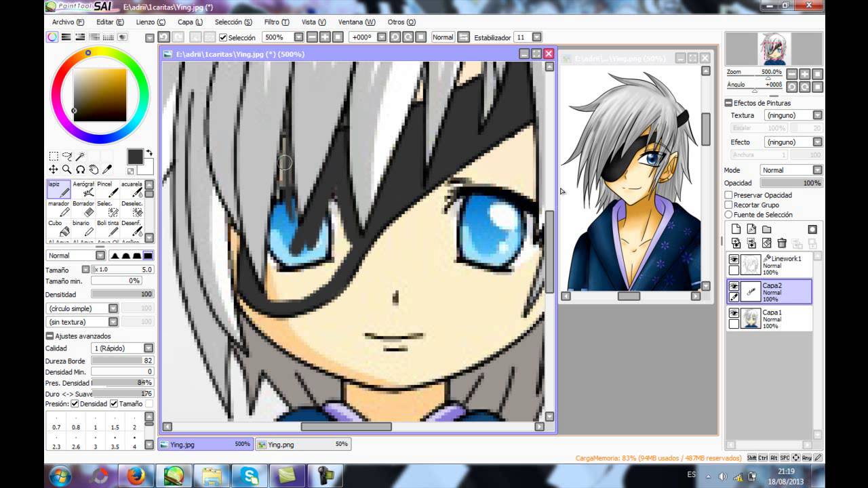
Task: Hide the Capa1 layer eye
Action: (x=734, y=313)
